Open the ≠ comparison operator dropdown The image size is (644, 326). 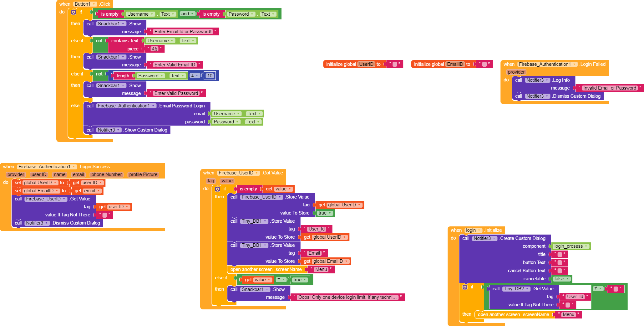click(598, 288)
